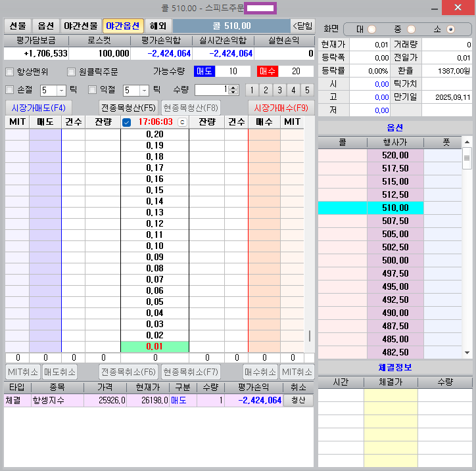Click the 현종목청산(F8) button

click(191, 108)
